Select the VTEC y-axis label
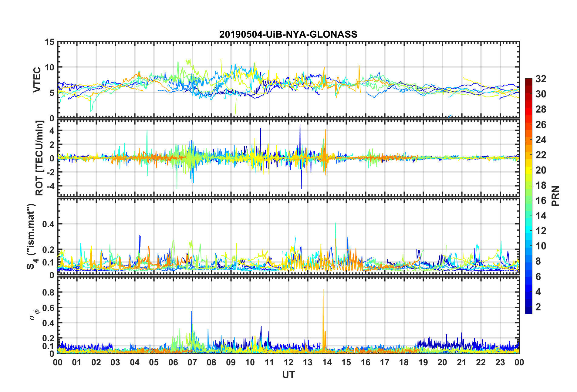 point(37,80)
